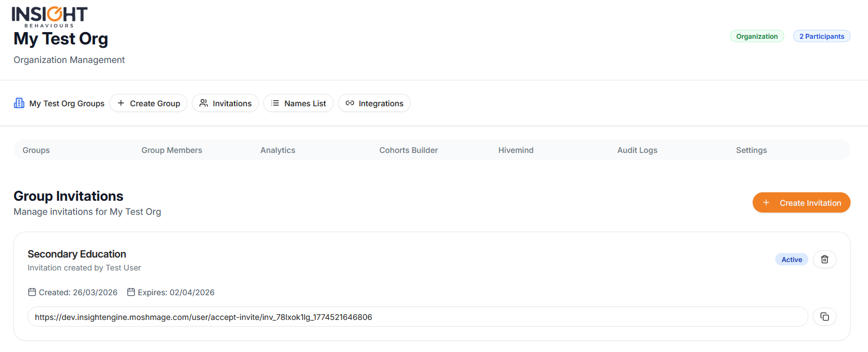Screen dimensions: 868x352
Task: Go to the Cohorts Builder tab
Action: (x=408, y=150)
